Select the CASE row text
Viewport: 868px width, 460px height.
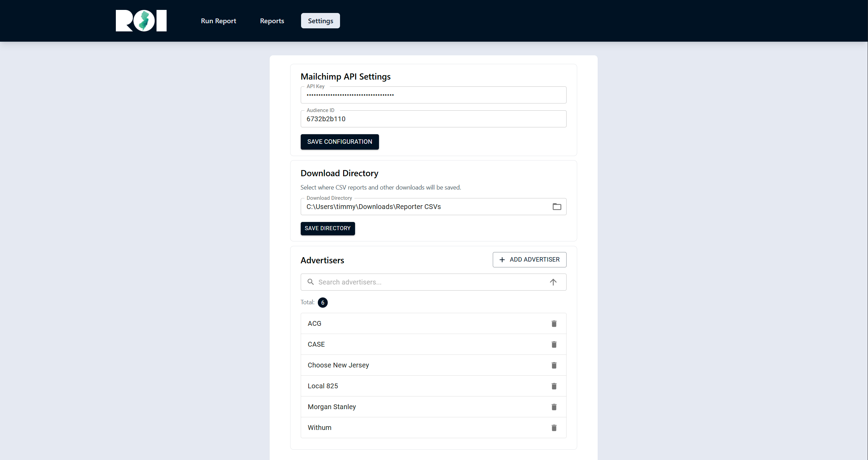pyautogui.click(x=316, y=344)
